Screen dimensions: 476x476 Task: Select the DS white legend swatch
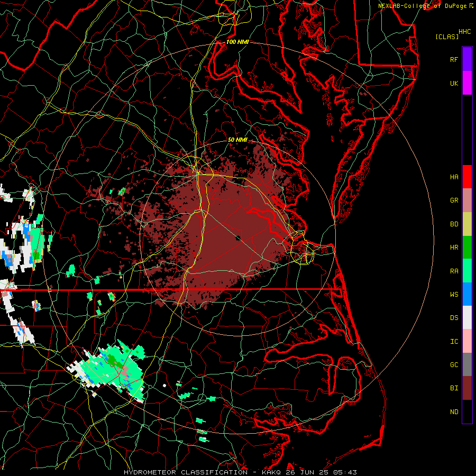point(467,317)
